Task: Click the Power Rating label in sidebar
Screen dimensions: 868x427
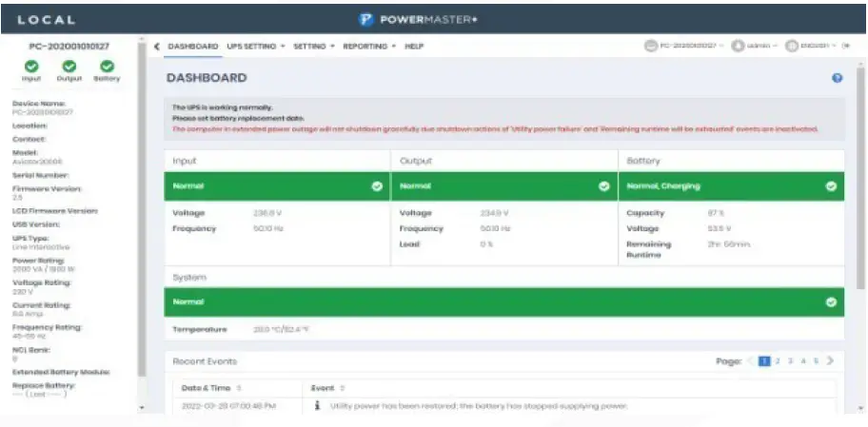Action: pyautogui.click(x=38, y=261)
